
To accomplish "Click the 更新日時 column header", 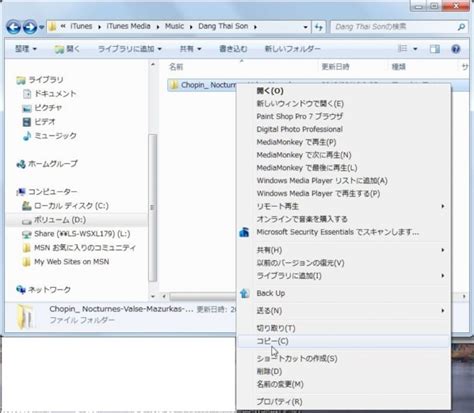I will [335, 67].
